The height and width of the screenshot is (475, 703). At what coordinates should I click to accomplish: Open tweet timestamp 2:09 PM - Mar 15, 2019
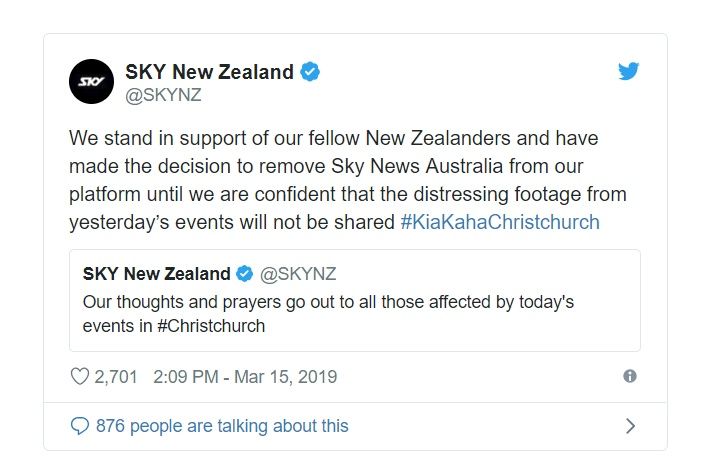(x=245, y=376)
